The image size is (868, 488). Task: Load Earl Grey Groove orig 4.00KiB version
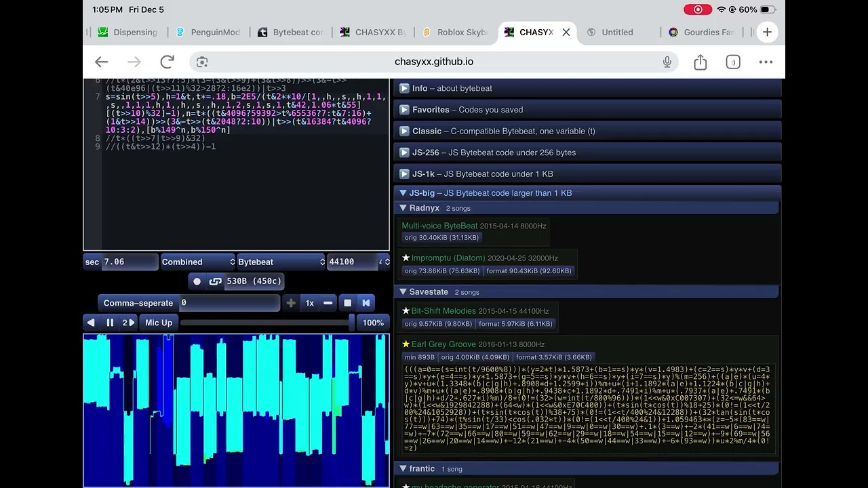pos(475,357)
